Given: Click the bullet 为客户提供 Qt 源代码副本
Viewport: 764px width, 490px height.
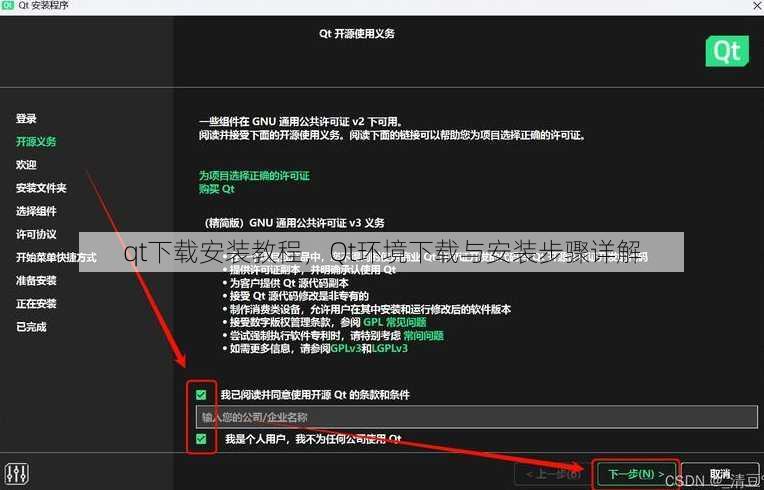Looking at the screenshot, I should [289, 283].
